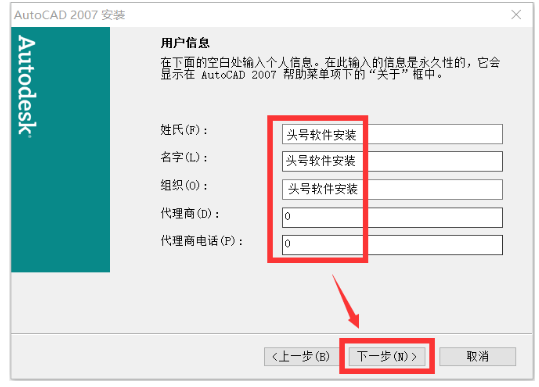The height and width of the screenshot is (387, 539).
Task: Click the AutoCAD 2007 安装 title bar text
Action: pyautogui.click(x=70, y=15)
